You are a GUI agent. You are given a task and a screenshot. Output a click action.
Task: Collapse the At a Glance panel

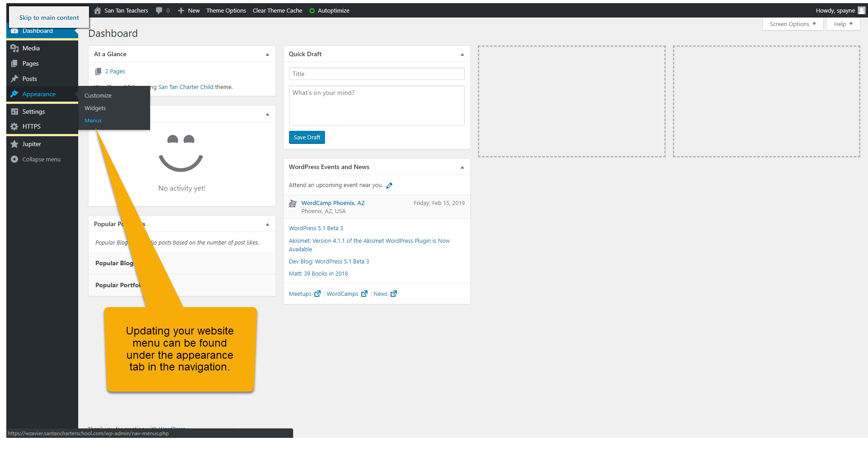point(267,54)
